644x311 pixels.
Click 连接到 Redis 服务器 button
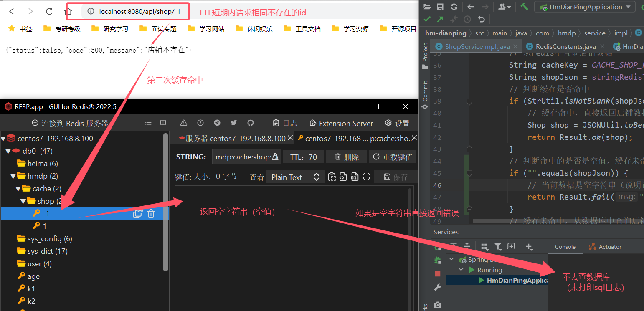point(70,123)
